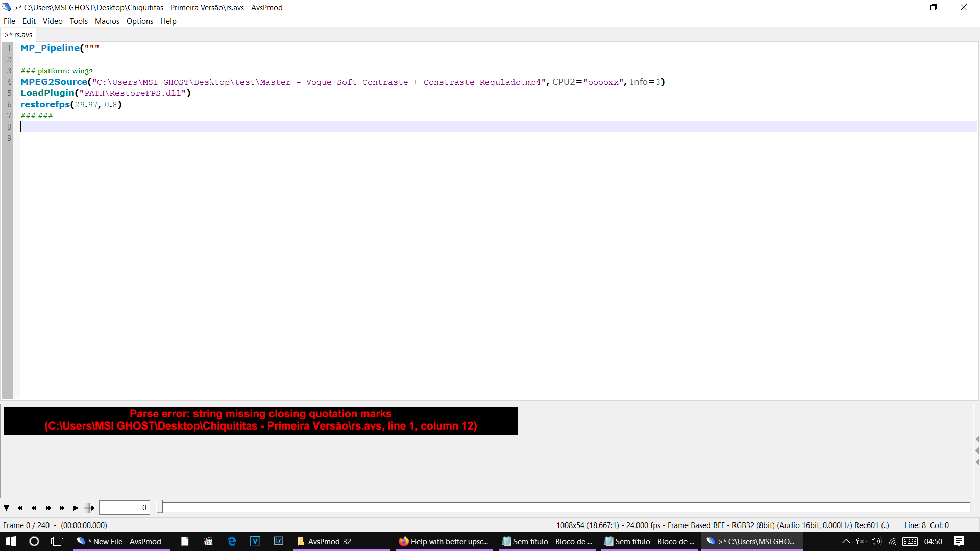
Task: Select the rs.avs script tab
Action: 18,35
